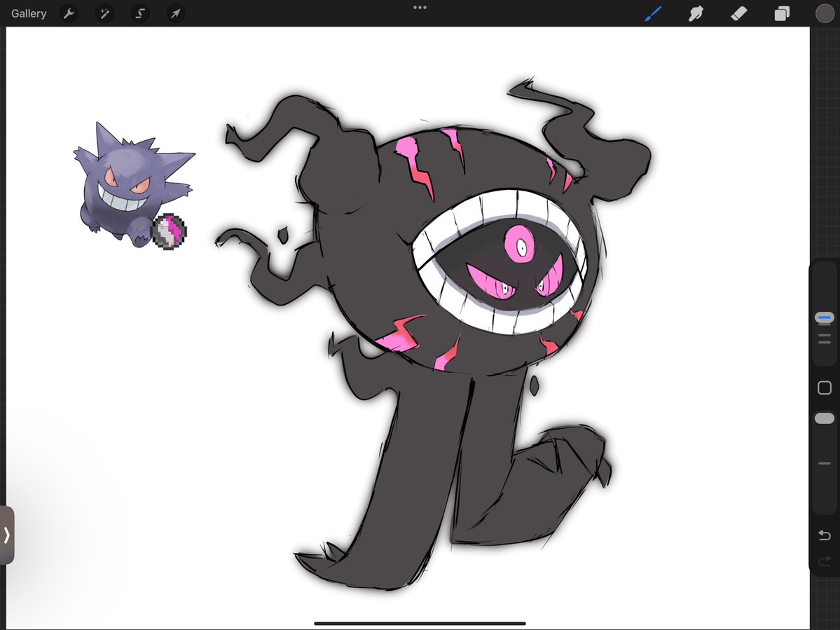Adjust the brush opacity slider handle
This screenshot has height=630, width=840.
[825, 418]
